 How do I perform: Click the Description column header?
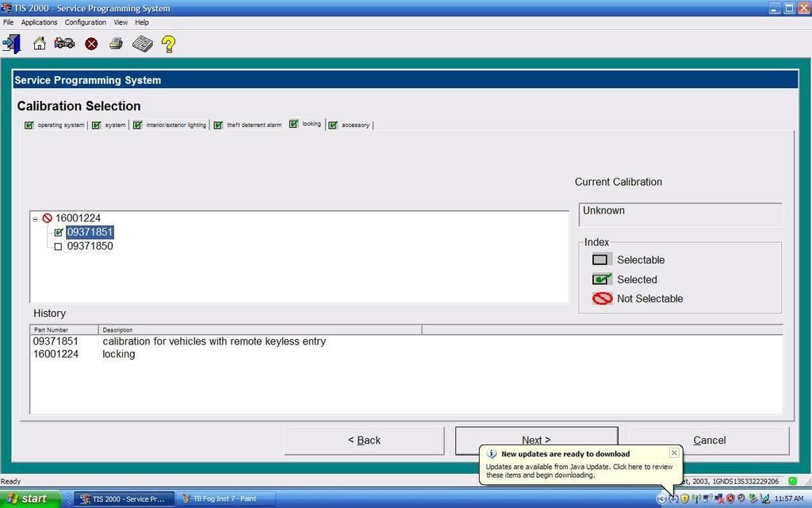click(260, 329)
